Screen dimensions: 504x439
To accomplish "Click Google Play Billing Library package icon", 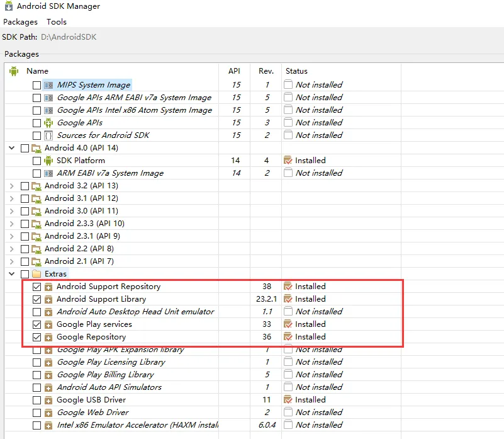I will point(48,375).
